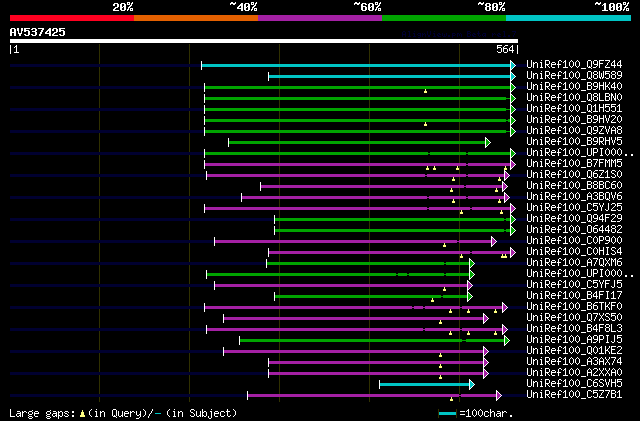
Task: Click the green arrowhead ending the B9RHV5 alignment
Action: [x=488, y=143]
